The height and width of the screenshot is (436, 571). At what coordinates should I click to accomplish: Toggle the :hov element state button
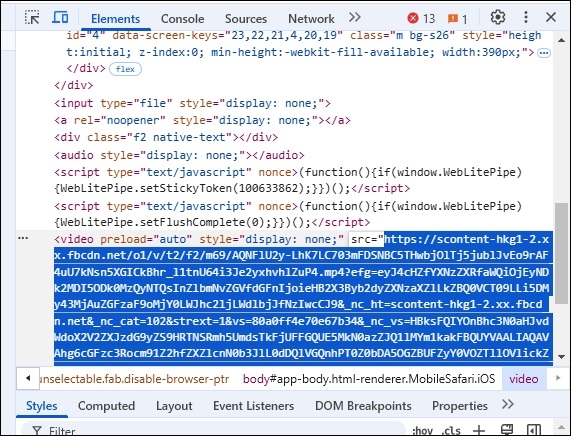[422, 431]
